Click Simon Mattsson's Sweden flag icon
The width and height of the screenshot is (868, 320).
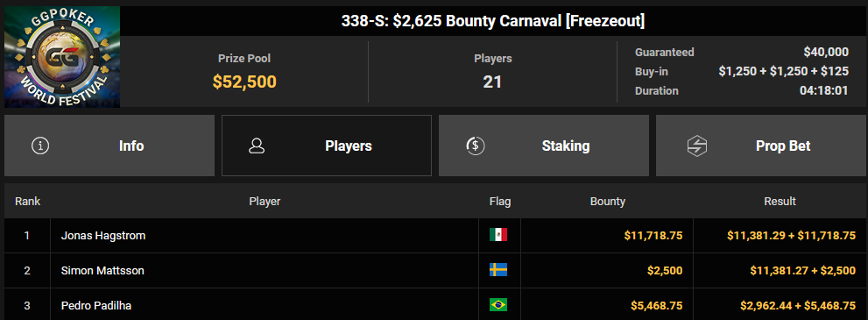[x=498, y=270]
